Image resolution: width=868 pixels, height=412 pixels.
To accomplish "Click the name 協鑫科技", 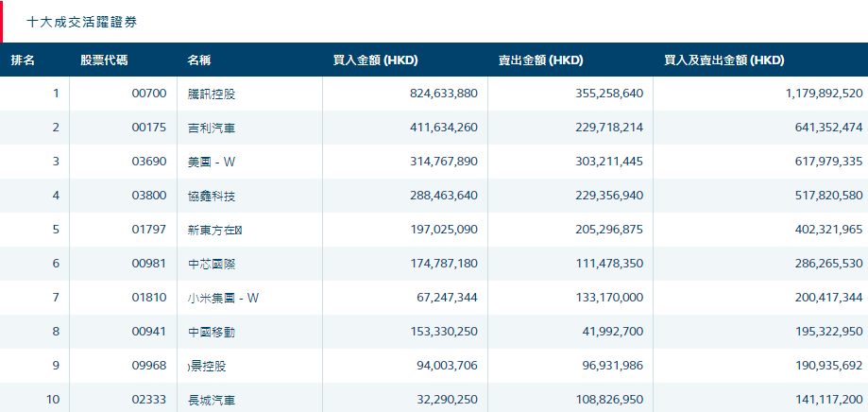I will point(212,196).
